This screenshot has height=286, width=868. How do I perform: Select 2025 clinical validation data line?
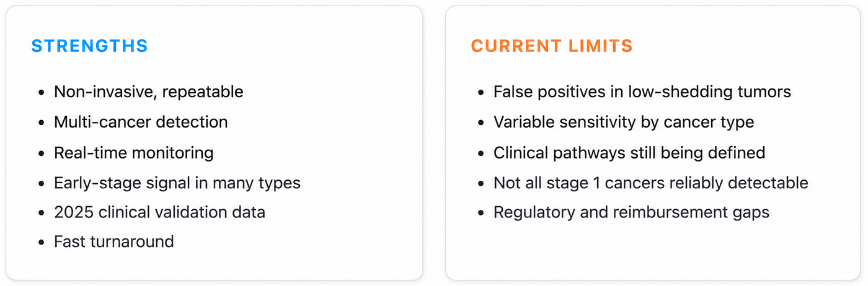[x=159, y=212]
